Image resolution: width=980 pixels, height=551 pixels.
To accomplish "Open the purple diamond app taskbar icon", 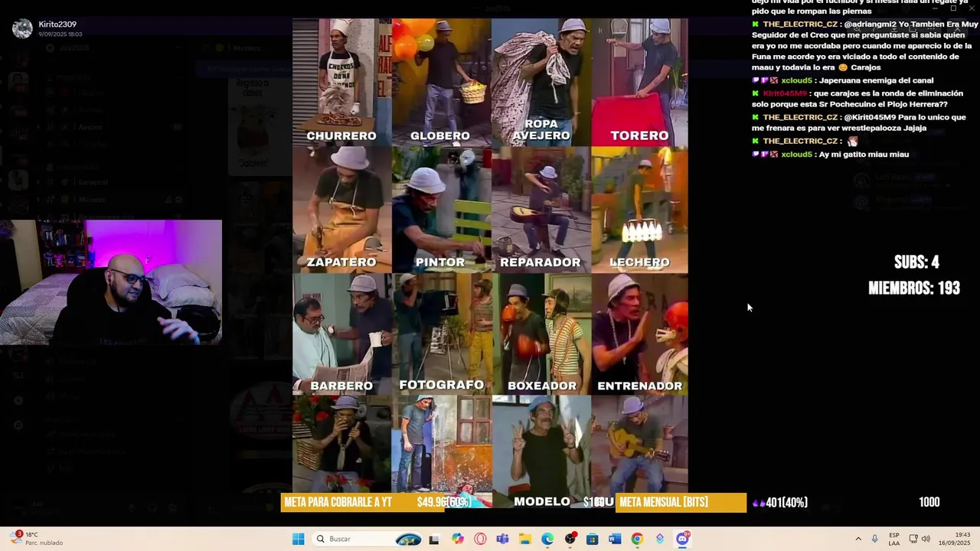I will coord(660,539).
